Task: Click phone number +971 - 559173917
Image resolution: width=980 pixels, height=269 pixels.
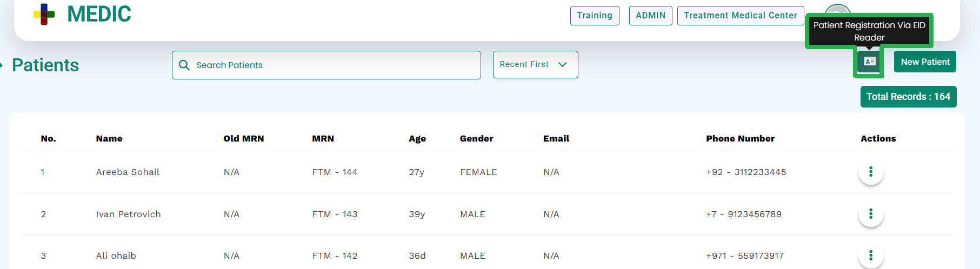Action: pyautogui.click(x=745, y=255)
